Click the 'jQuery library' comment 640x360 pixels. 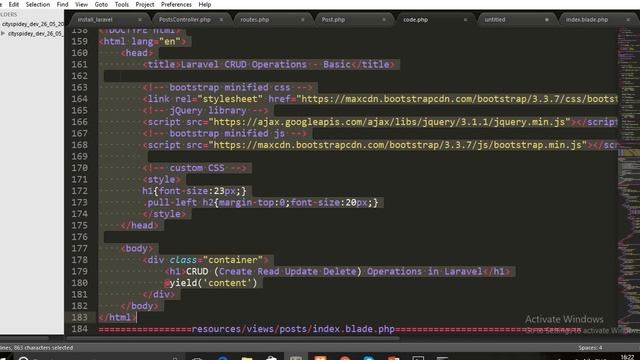(205, 111)
